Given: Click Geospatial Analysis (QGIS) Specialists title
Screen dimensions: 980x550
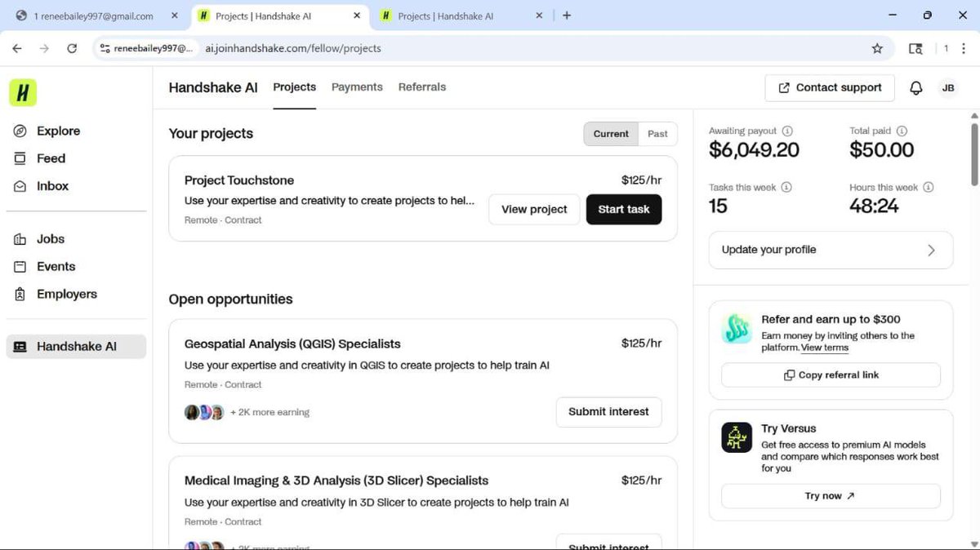Looking at the screenshot, I should 292,344.
